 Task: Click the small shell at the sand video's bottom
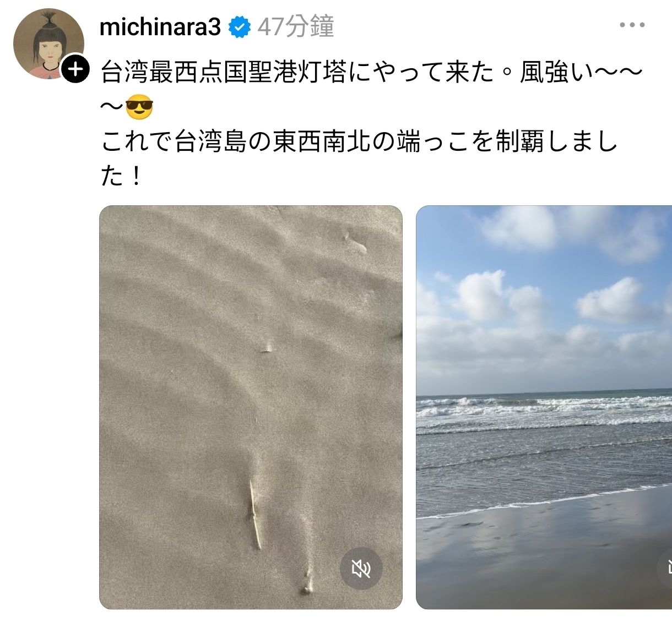[306, 583]
